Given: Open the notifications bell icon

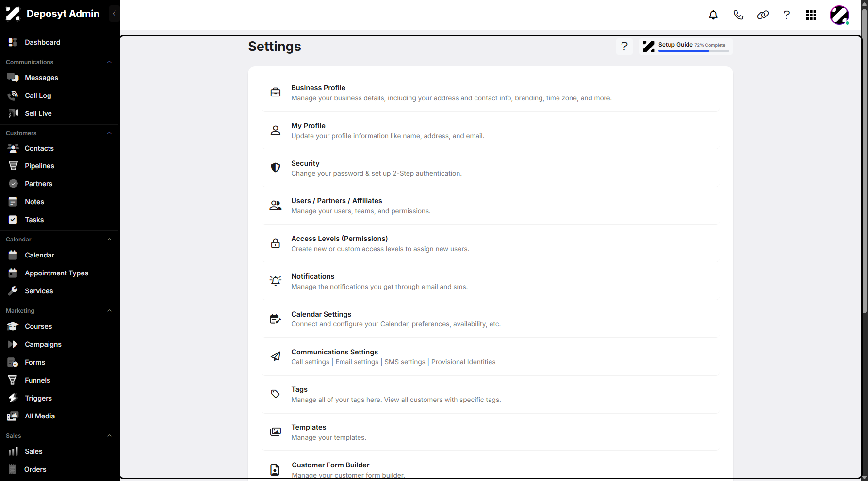Looking at the screenshot, I should pos(713,15).
